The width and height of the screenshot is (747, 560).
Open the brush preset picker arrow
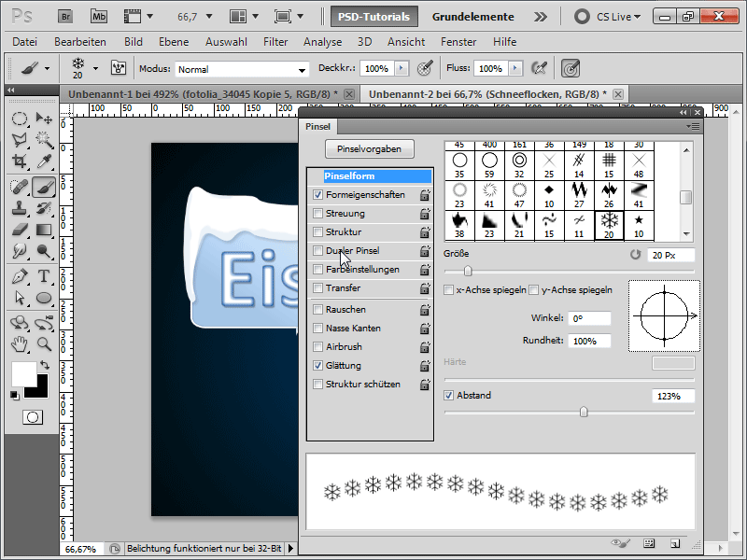[x=96, y=68]
